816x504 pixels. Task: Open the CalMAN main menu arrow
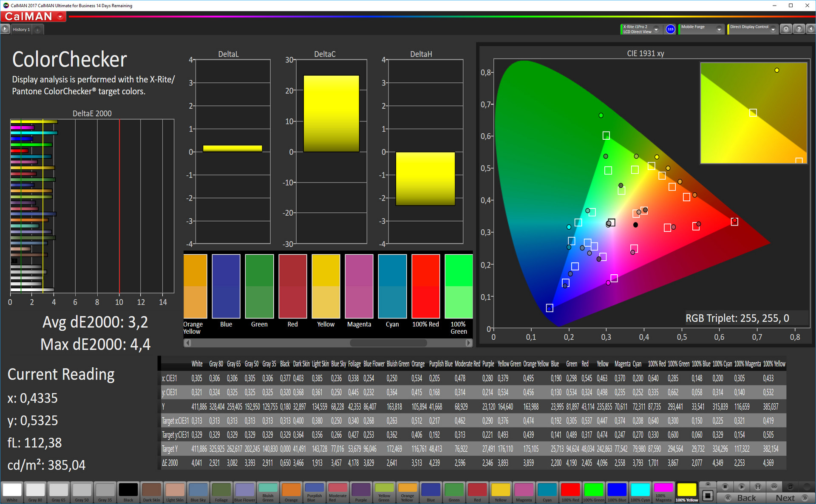60,17
